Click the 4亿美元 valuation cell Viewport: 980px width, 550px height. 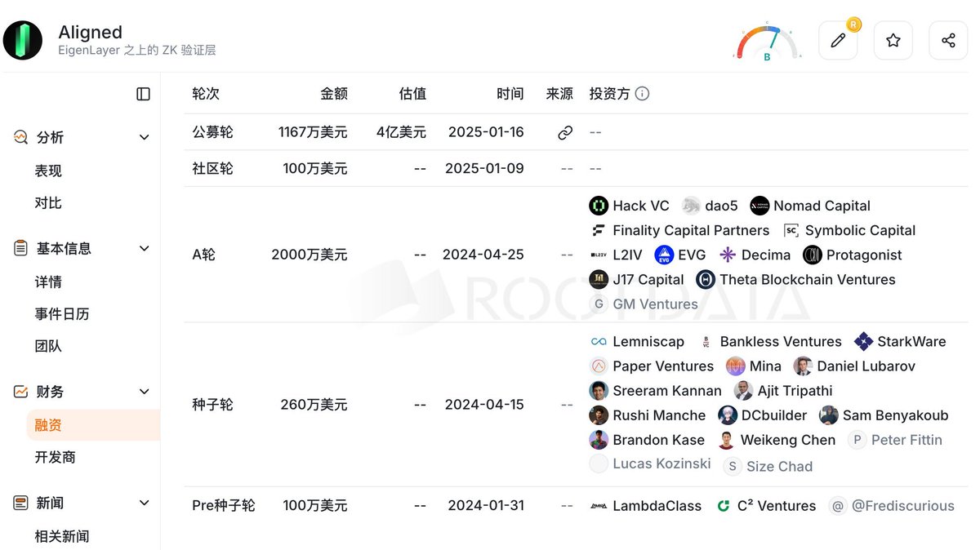(x=401, y=132)
